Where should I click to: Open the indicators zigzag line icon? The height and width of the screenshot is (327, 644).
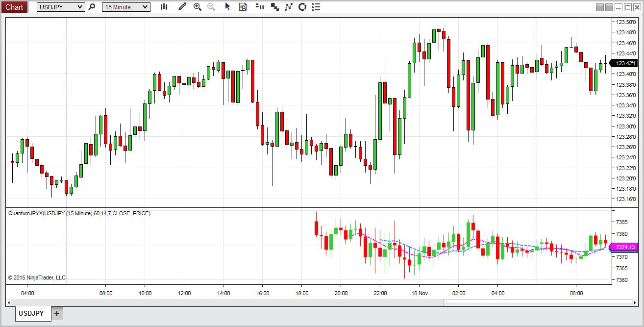pyautogui.click(x=289, y=7)
